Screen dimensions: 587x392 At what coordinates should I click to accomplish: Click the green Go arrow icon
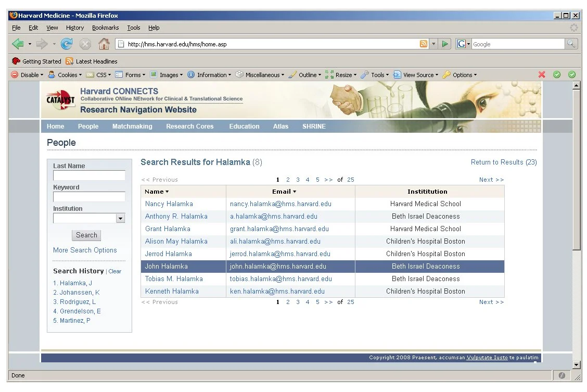pos(445,44)
